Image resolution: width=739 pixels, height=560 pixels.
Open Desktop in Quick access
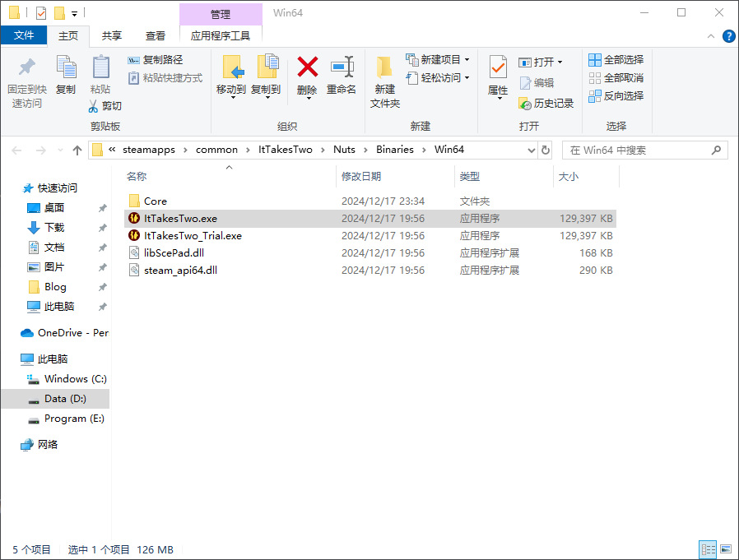coord(54,208)
